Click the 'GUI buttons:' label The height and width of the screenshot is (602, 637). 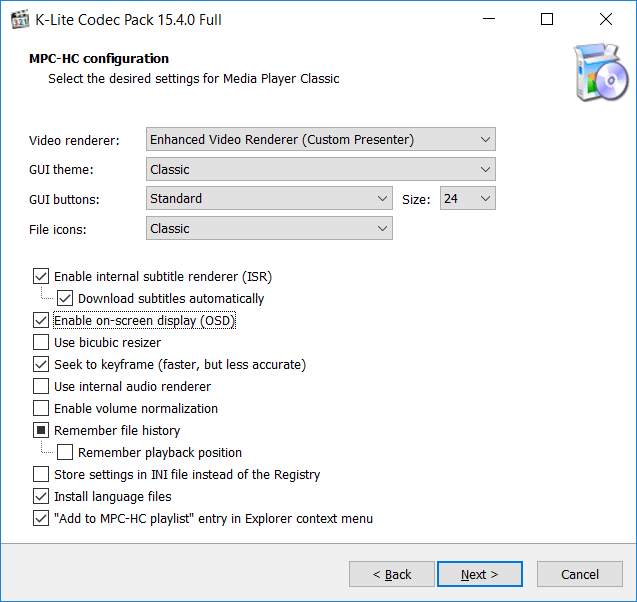click(x=64, y=199)
